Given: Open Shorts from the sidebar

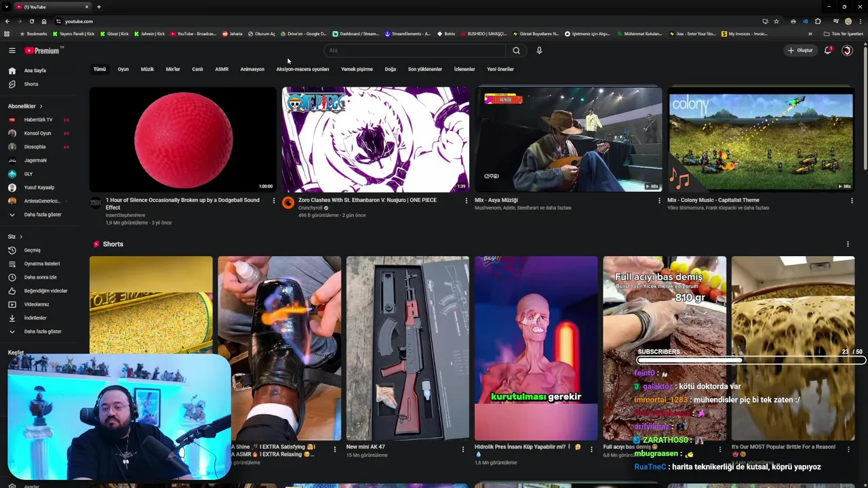Looking at the screenshot, I should coord(31,84).
